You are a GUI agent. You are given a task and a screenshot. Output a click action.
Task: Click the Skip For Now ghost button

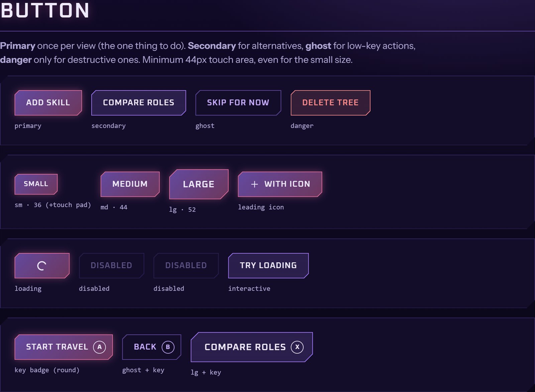tap(238, 103)
